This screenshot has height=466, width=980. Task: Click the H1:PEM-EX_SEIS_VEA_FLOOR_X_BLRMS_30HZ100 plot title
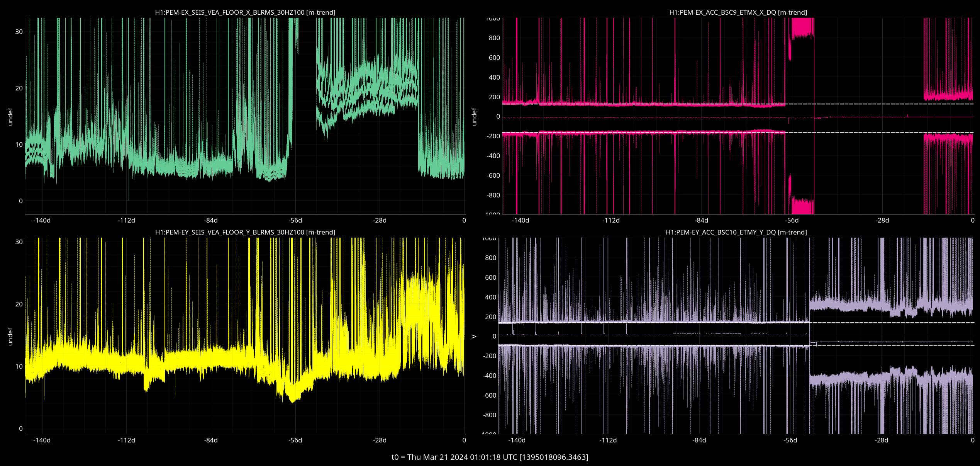click(245, 12)
